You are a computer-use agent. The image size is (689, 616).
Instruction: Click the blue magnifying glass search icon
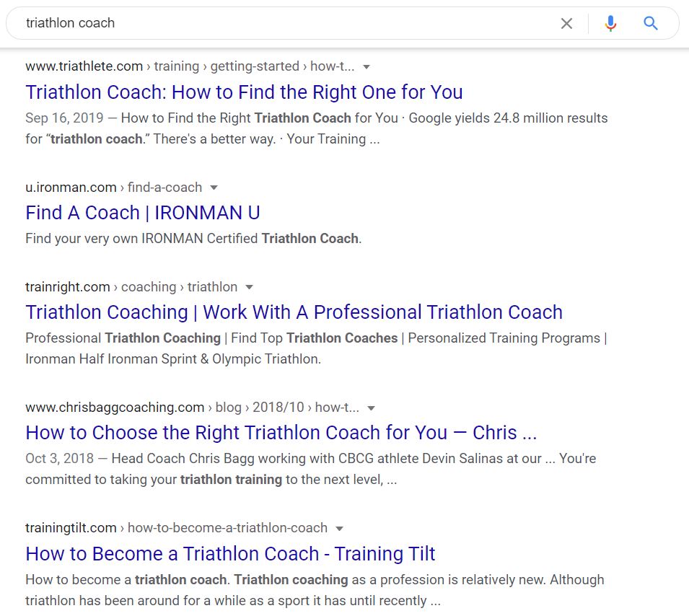(x=650, y=23)
